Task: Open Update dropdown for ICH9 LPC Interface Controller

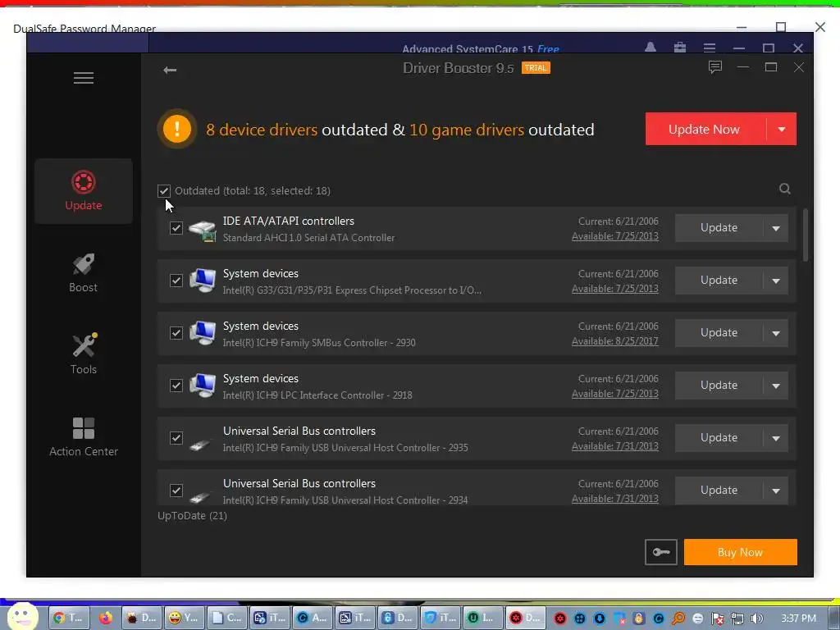Action: click(x=776, y=386)
